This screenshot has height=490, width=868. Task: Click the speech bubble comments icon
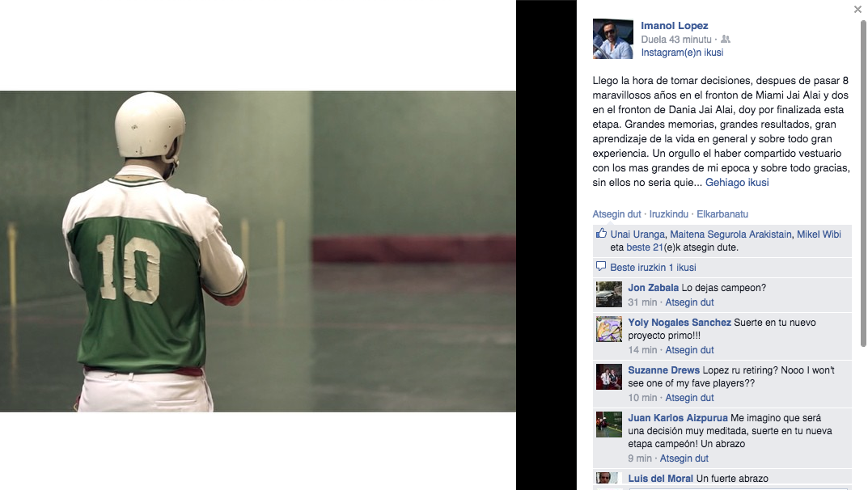click(x=600, y=267)
